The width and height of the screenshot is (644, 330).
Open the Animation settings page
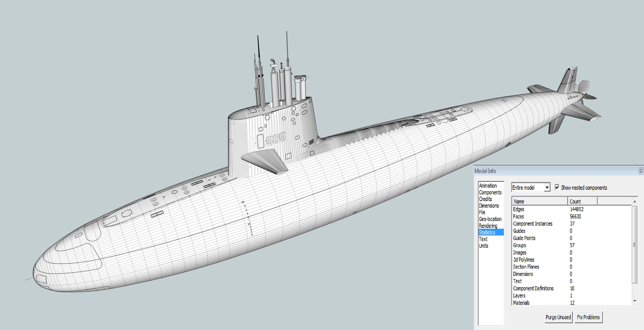488,186
